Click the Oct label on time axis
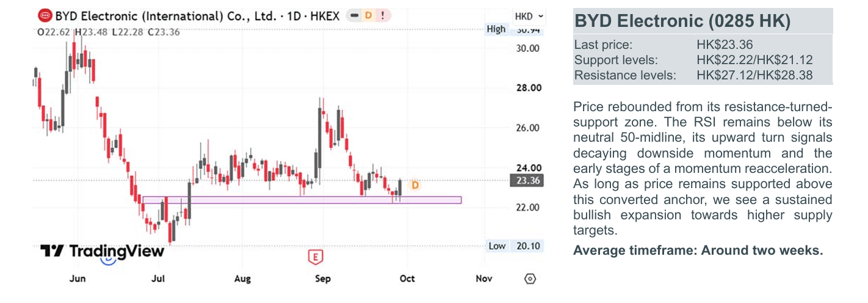Screen dimensions: 868x303 pyautogui.click(x=407, y=279)
